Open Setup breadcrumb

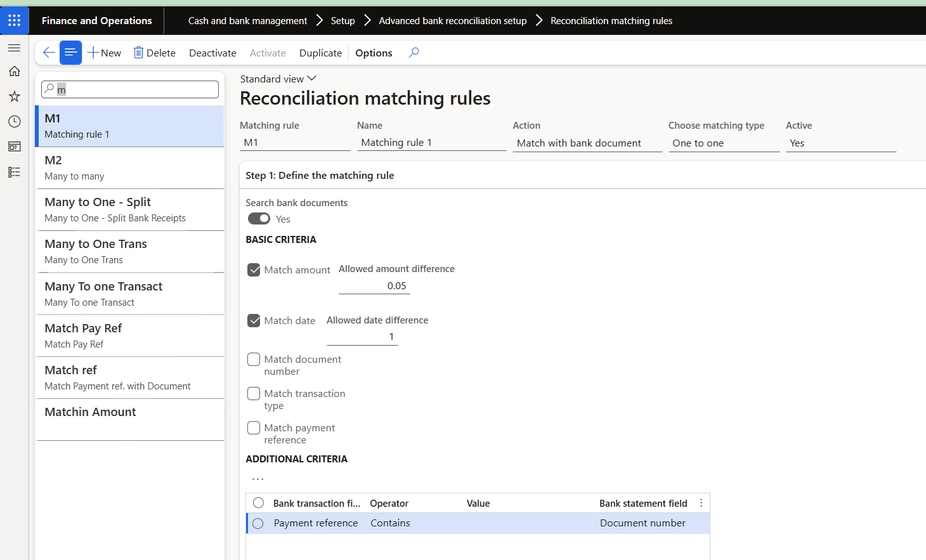point(342,20)
